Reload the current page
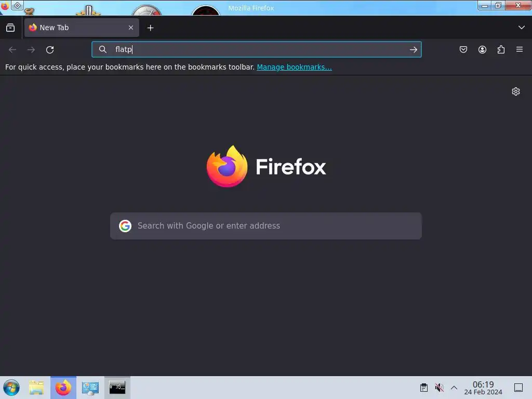 tap(50, 49)
